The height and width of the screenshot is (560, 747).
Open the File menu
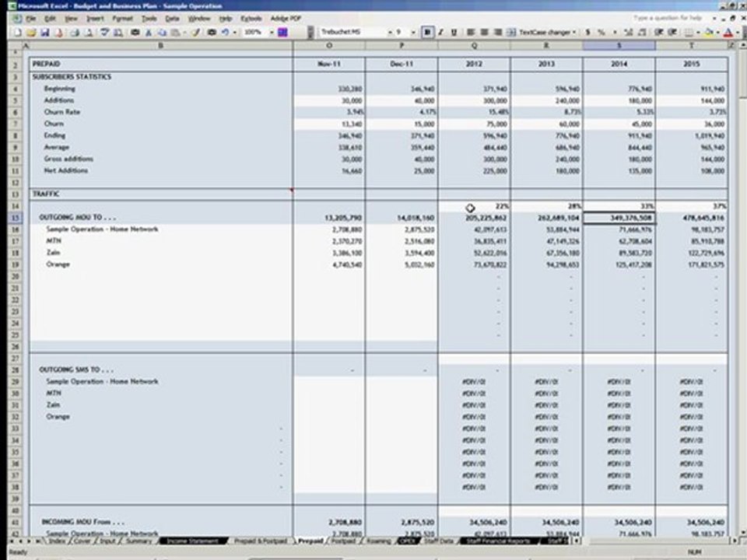click(31, 19)
